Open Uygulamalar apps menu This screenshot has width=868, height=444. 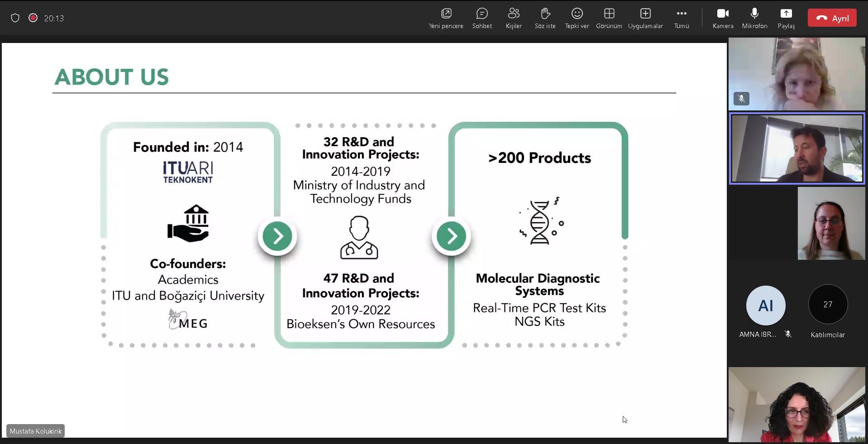645,19
